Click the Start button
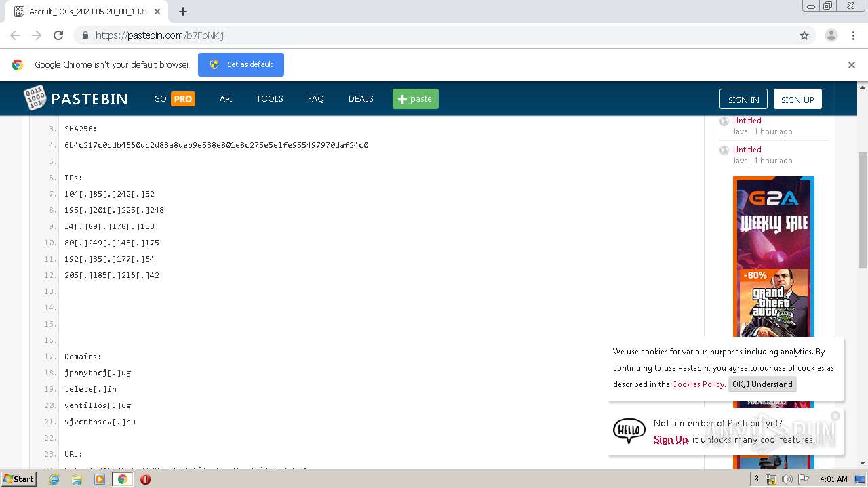The height and width of the screenshot is (488, 868). point(18,479)
